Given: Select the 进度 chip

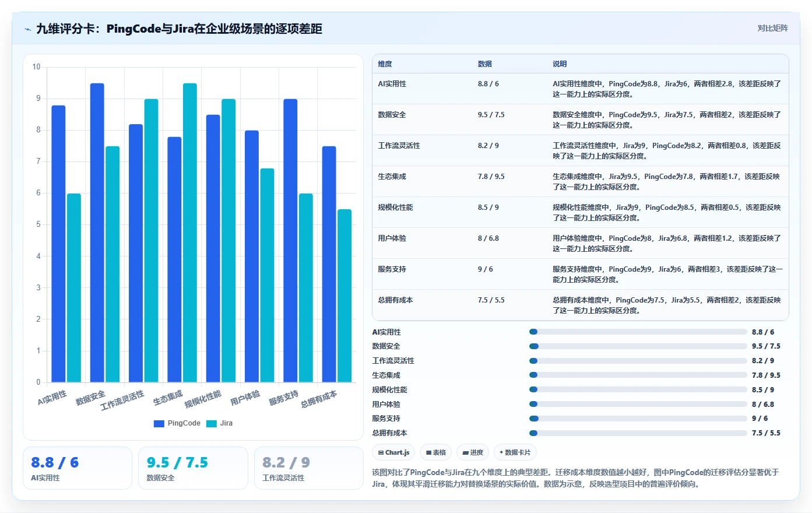Looking at the screenshot, I should tap(473, 452).
